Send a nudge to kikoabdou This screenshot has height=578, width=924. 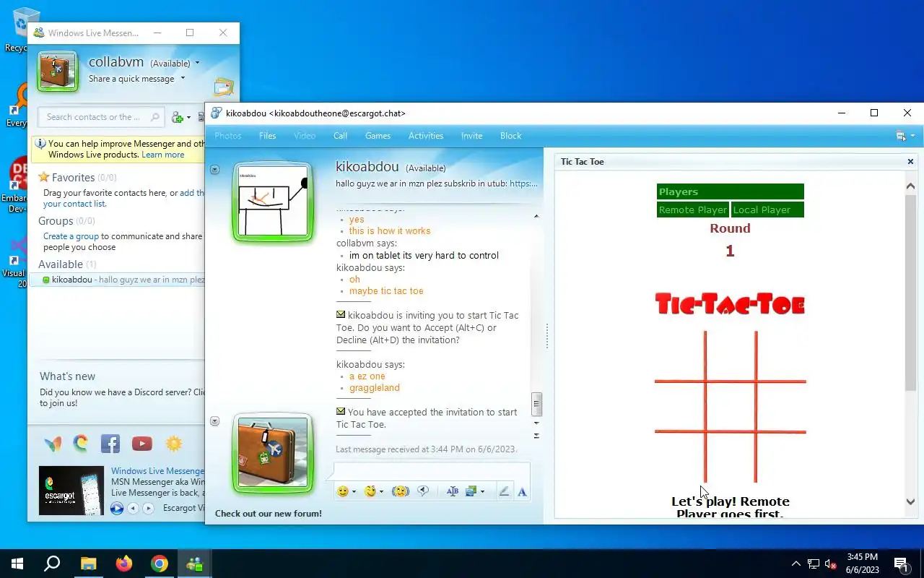[401, 491]
